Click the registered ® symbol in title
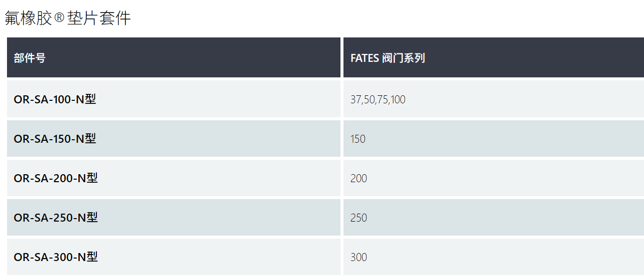 (x=59, y=18)
